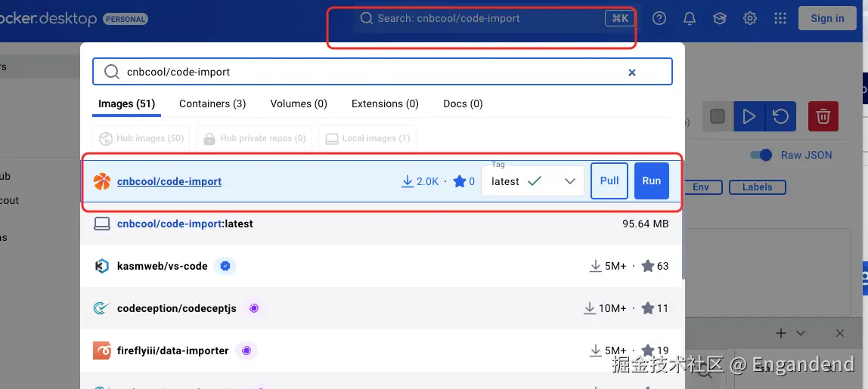Click the Docker Desktop logo
868x389 pixels.
click(48, 18)
